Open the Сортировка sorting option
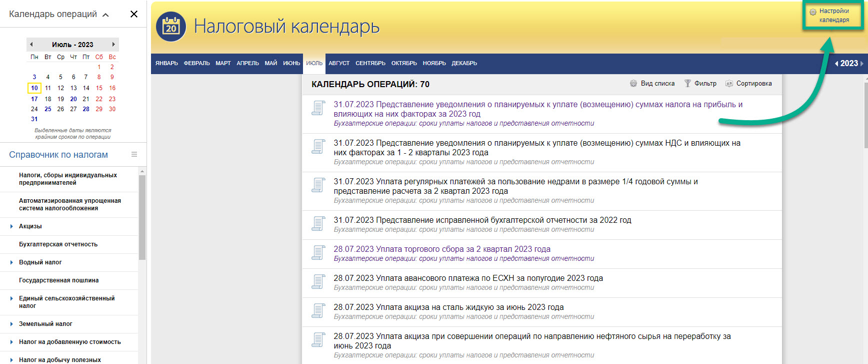 point(748,84)
